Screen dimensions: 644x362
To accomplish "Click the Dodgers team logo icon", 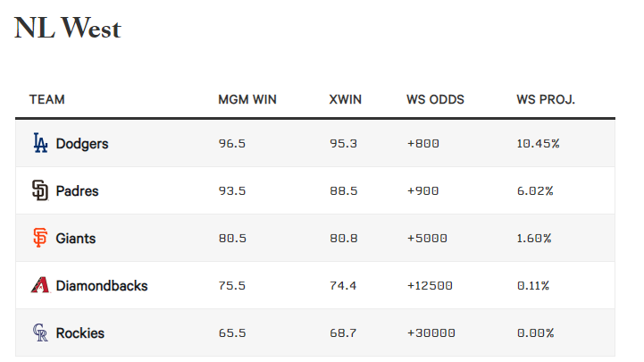I will (x=39, y=143).
